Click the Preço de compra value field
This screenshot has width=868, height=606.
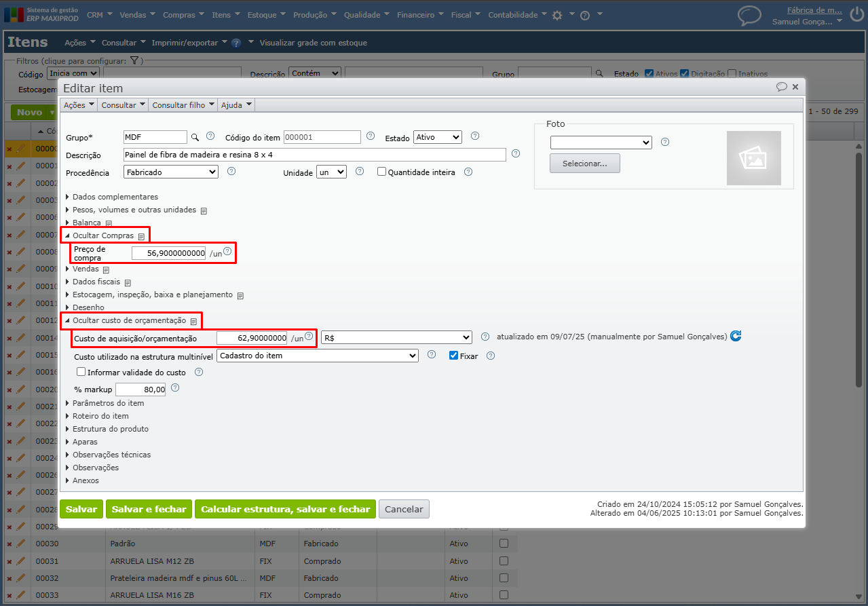pyautogui.click(x=169, y=253)
